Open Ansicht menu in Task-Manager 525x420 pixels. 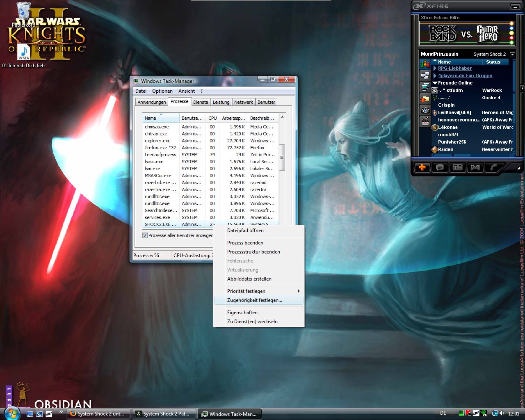coord(187,91)
